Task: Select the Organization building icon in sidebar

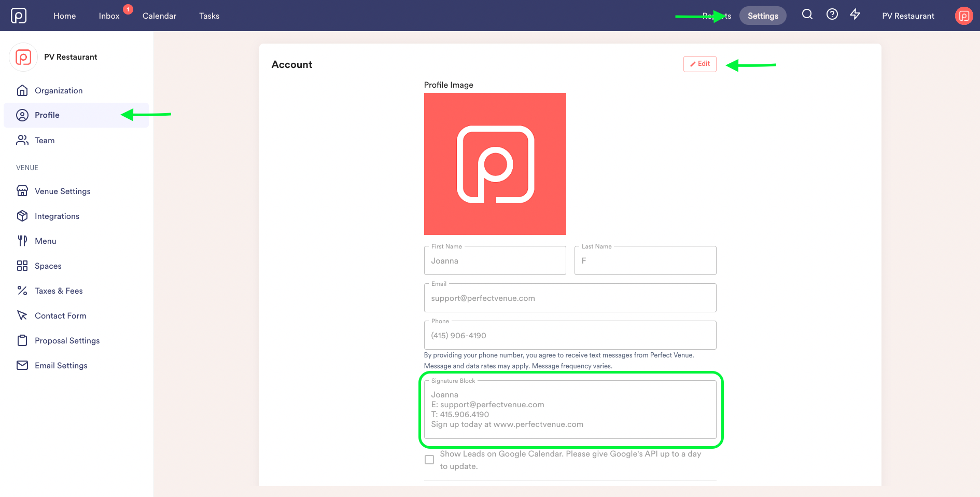Action: coord(23,90)
